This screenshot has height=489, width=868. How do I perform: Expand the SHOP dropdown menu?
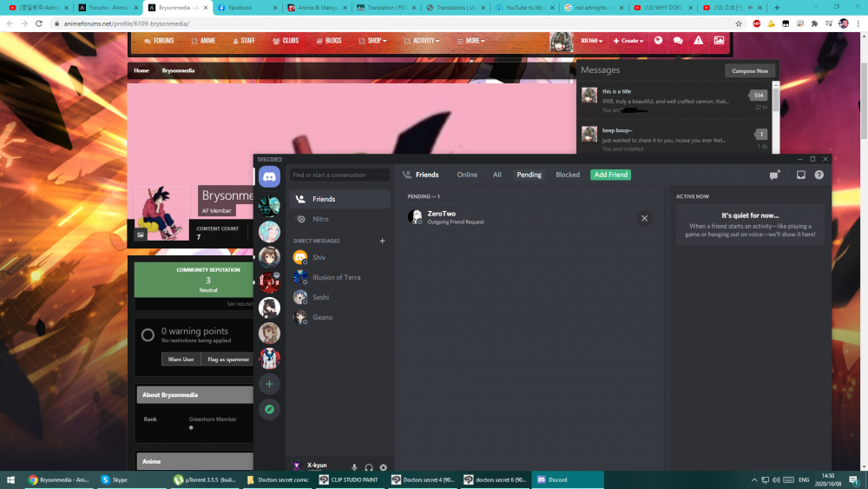pos(372,41)
